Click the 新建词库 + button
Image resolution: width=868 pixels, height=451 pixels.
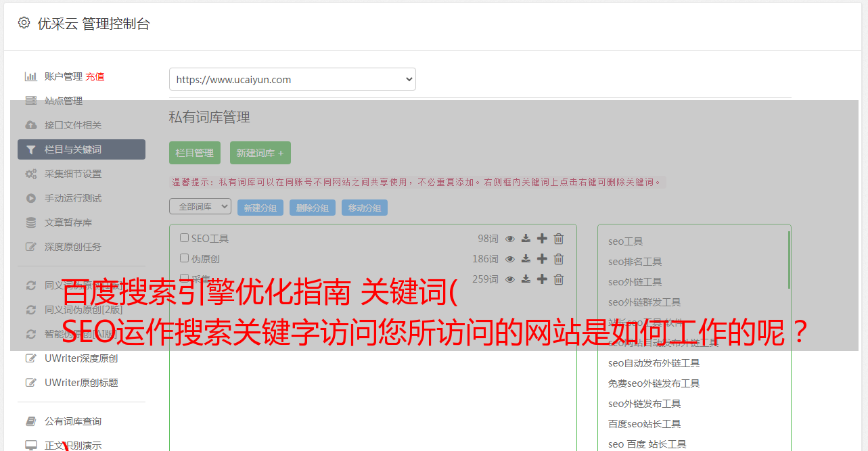point(260,153)
